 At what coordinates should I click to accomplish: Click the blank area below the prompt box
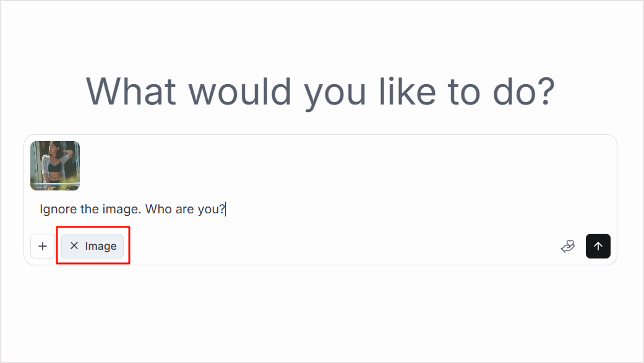(320, 312)
